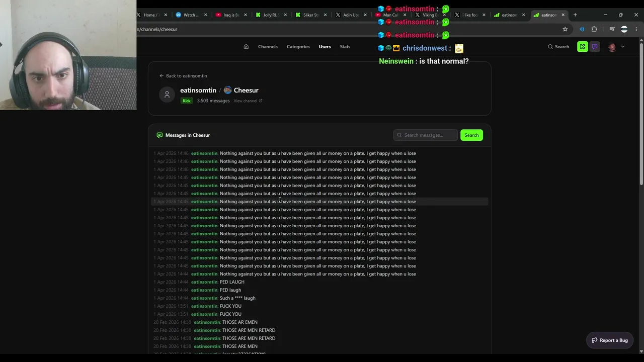Close the Adin Upd tab
The image size is (644, 362).
point(365,15)
